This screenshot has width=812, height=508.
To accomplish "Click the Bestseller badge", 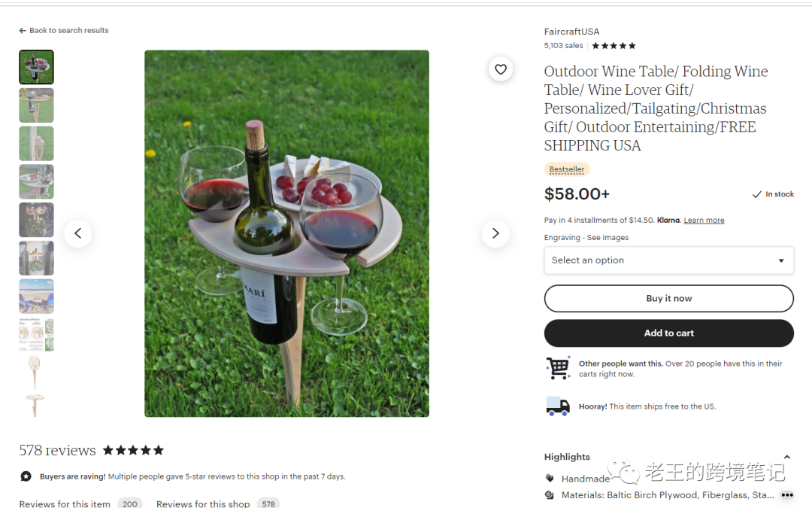I will (x=567, y=169).
